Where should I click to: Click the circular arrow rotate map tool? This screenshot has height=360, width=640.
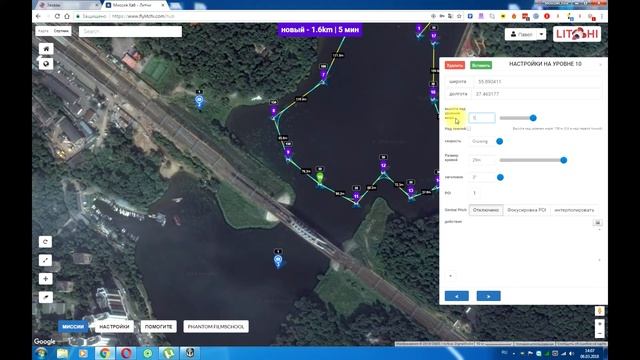click(45, 242)
